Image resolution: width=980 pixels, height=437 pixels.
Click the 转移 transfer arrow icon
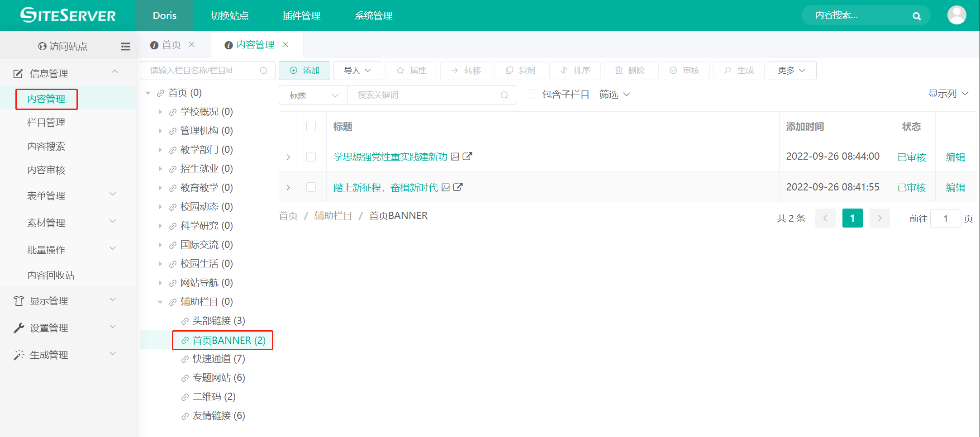pyautogui.click(x=455, y=71)
